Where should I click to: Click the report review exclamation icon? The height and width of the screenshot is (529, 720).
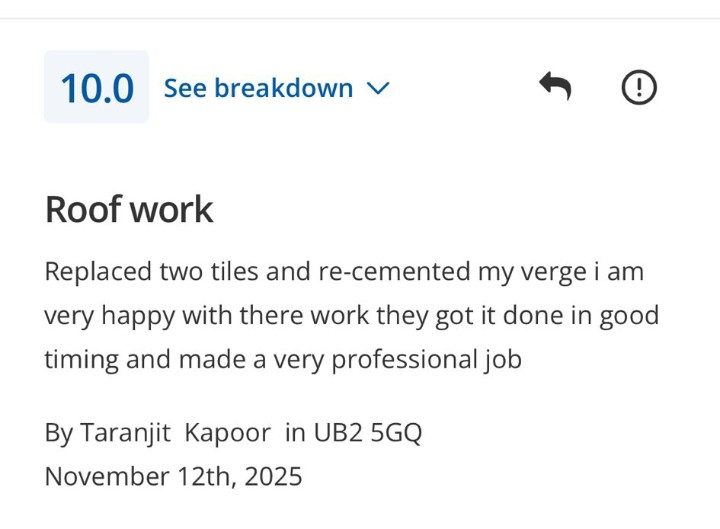coord(639,88)
